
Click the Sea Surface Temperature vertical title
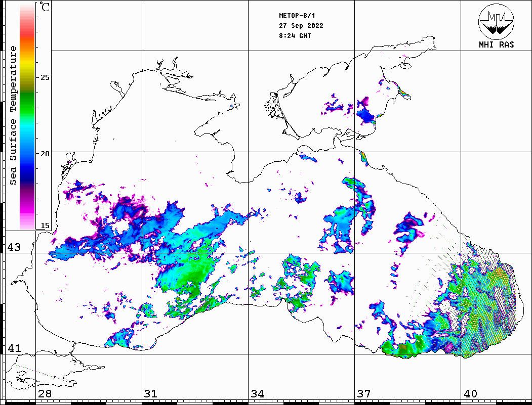point(13,116)
